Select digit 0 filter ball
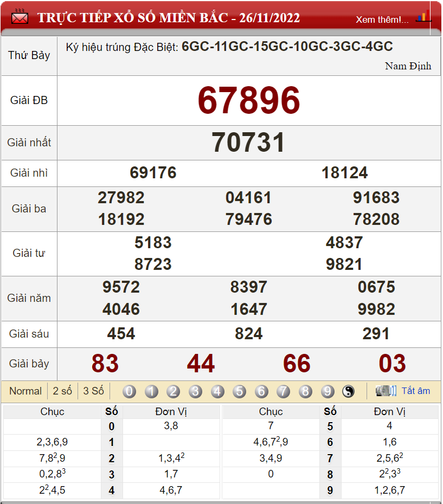This screenshot has height=504, width=443. (x=130, y=391)
